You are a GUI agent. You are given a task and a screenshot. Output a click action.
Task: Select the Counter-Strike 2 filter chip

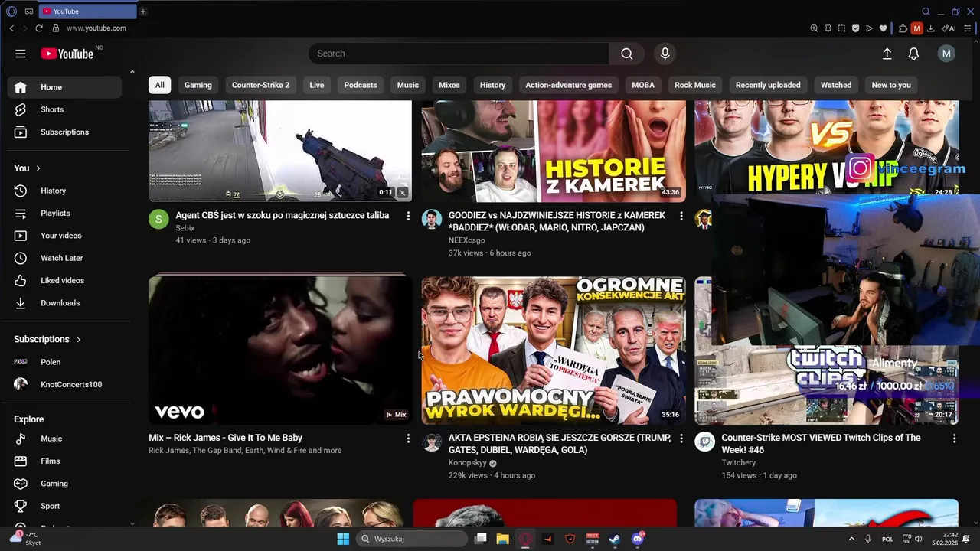click(x=260, y=85)
